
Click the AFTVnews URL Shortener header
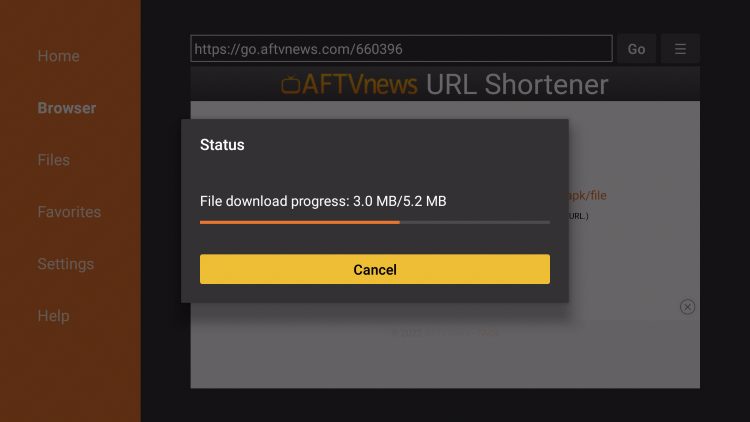pos(445,84)
